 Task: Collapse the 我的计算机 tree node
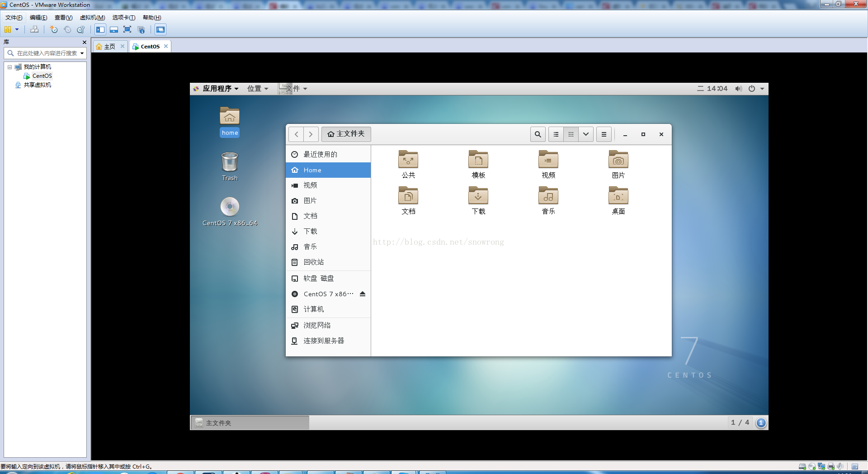point(9,67)
